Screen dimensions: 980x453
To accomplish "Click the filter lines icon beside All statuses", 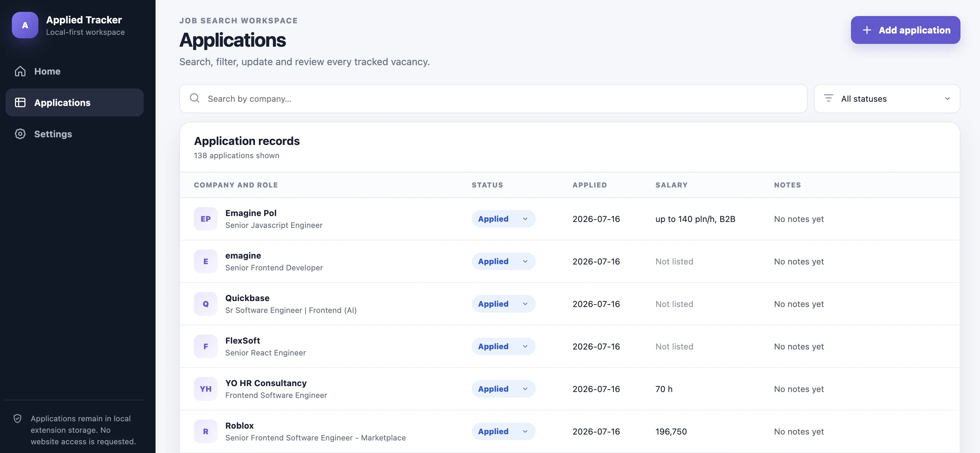I will pyautogui.click(x=829, y=98).
